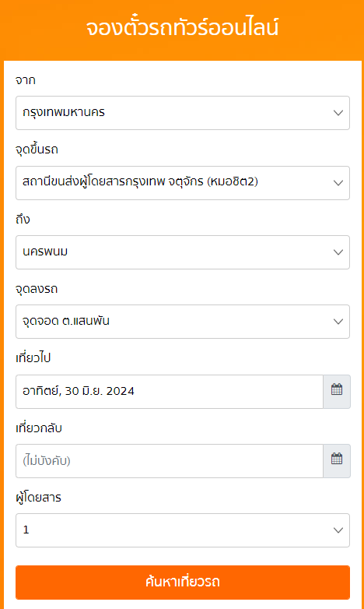Click the chevron arrow in กรุงเทพมหานคร field
This screenshot has width=364, height=609.
coord(338,113)
